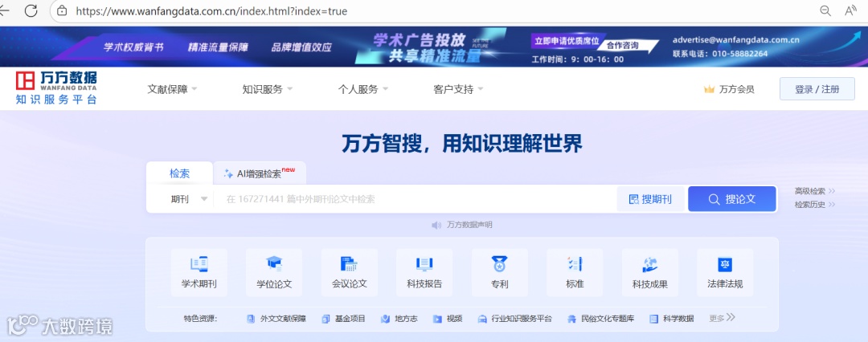The height and width of the screenshot is (342, 868).
Task: Click the browser address bar URL
Action: pyautogui.click(x=211, y=11)
